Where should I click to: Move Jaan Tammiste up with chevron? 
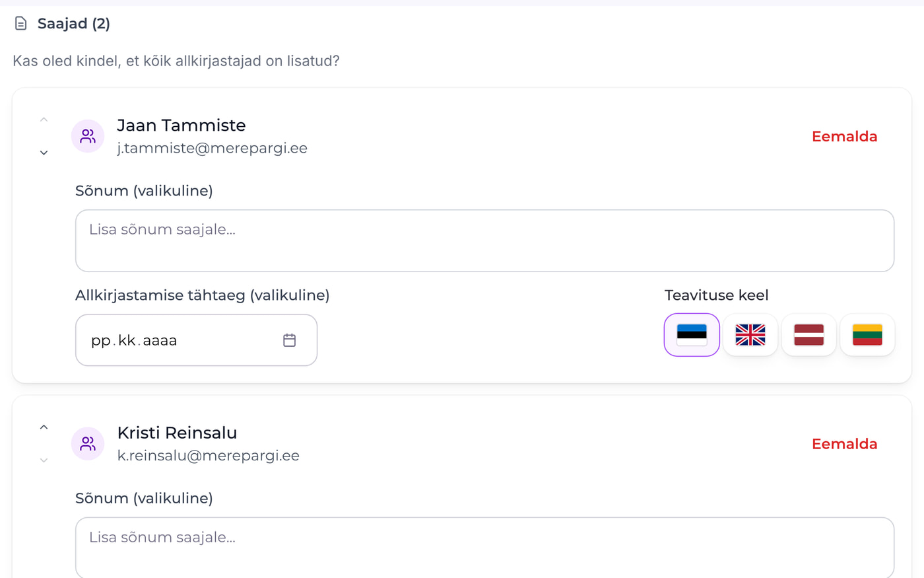click(x=44, y=120)
